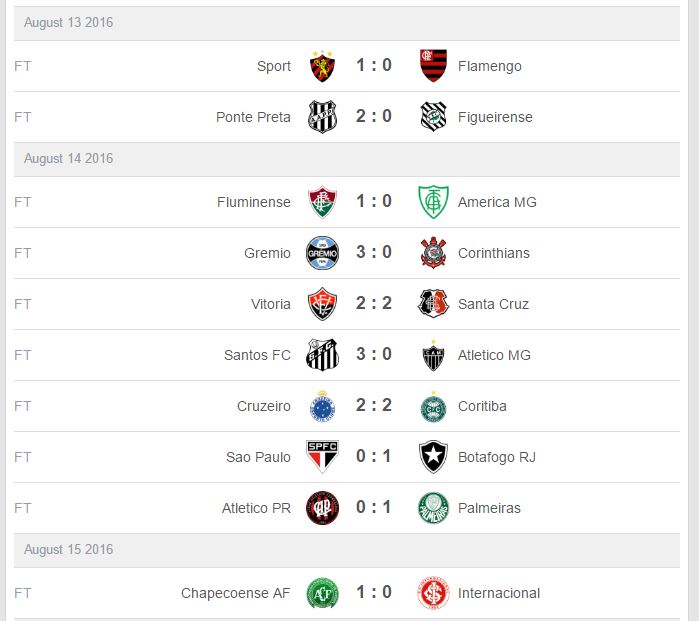The height and width of the screenshot is (621, 699).
Task: Select the Sao Paulo SPFC crest
Action: tap(322, 456)
